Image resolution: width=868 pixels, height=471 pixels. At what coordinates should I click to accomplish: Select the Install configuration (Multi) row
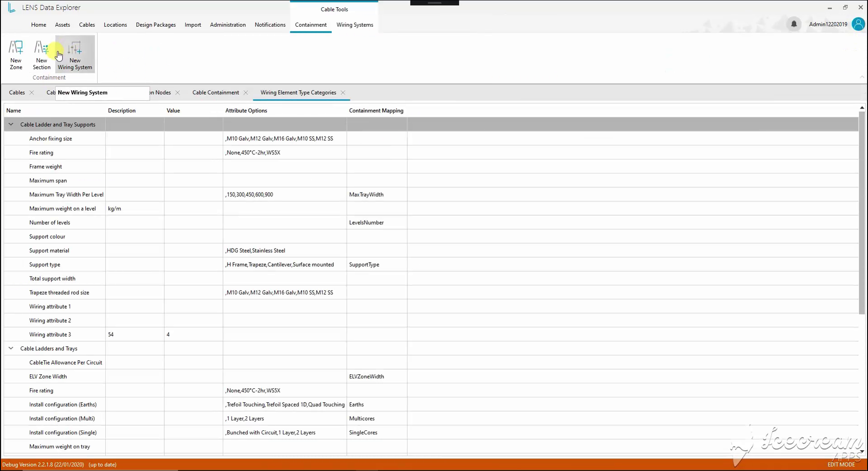click(431, 419)
